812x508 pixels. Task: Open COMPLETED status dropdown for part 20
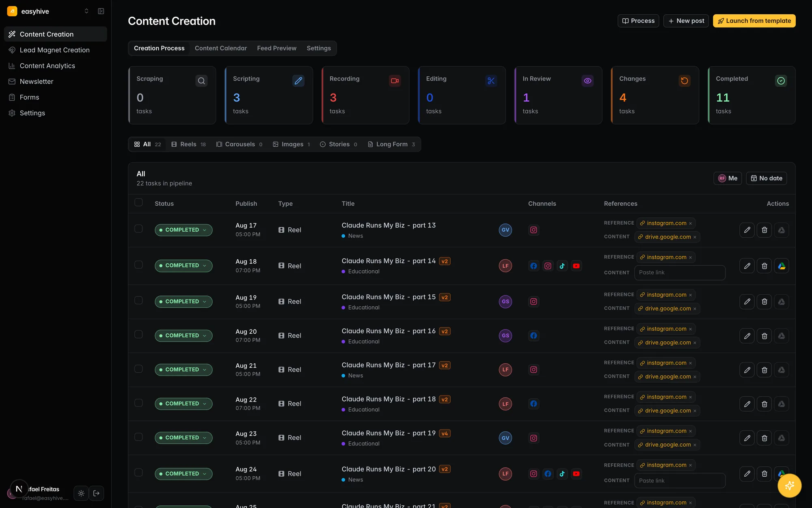(x=184, y=474)
